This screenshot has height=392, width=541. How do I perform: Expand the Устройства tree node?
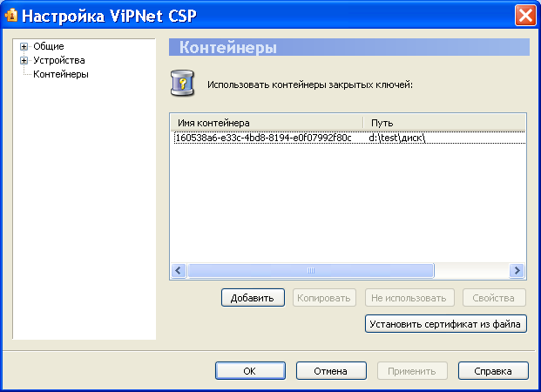click(x=24, y=60)
